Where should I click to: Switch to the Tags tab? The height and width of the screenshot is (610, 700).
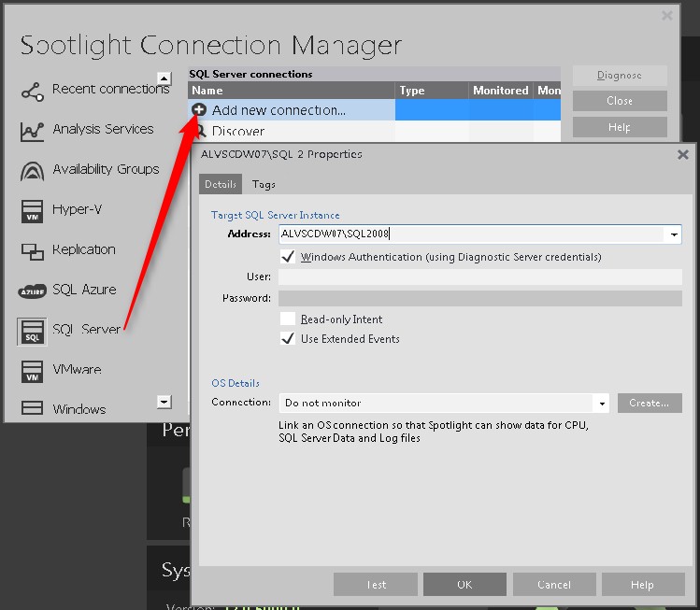[x=264, y=185]
